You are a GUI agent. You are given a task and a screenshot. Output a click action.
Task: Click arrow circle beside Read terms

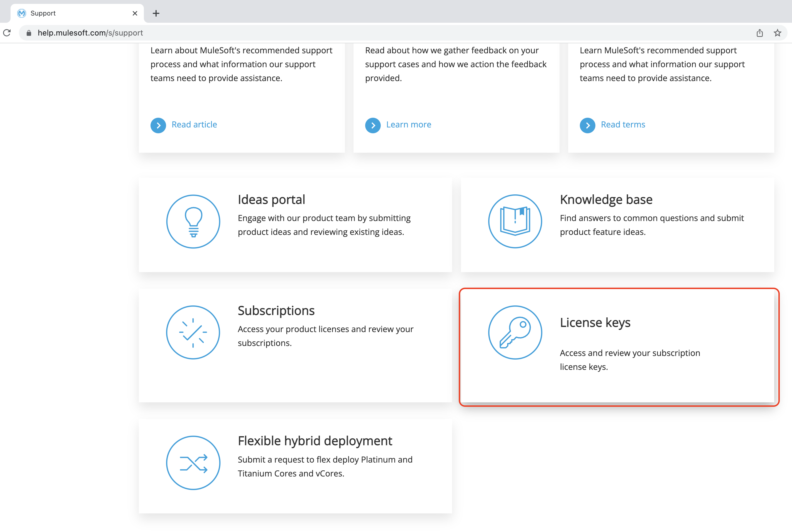click(587, 125)
